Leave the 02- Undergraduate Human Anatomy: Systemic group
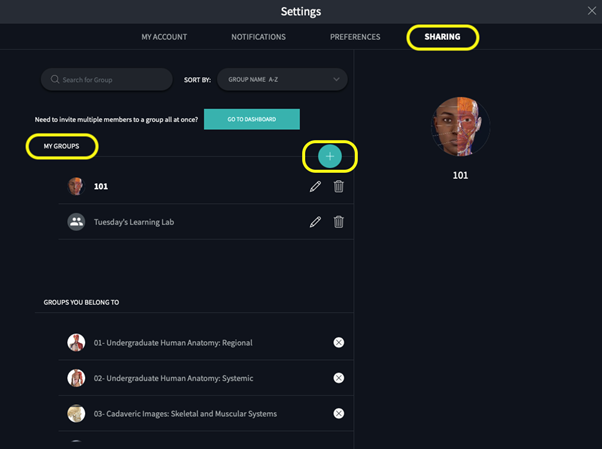 coord(339,378)
